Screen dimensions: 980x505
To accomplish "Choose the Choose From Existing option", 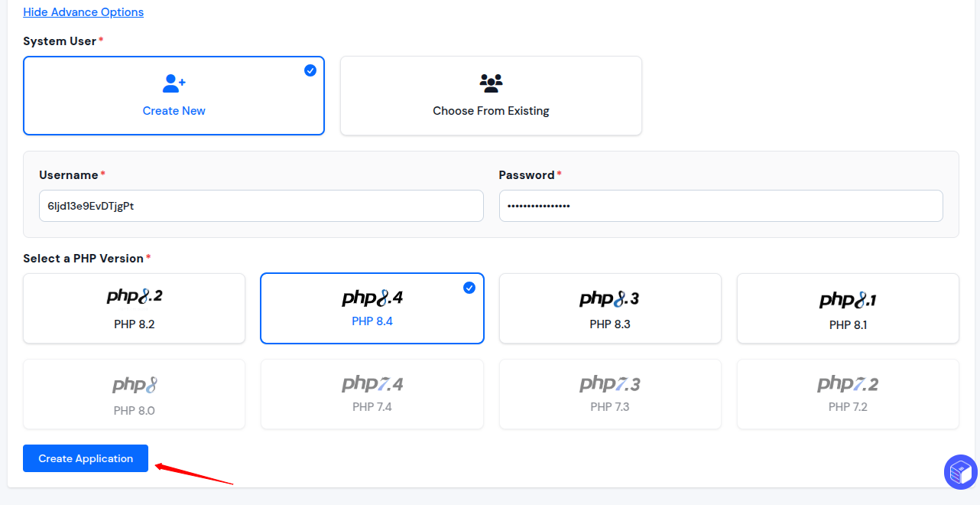I will pyautogui.click(x=491, y=96).
